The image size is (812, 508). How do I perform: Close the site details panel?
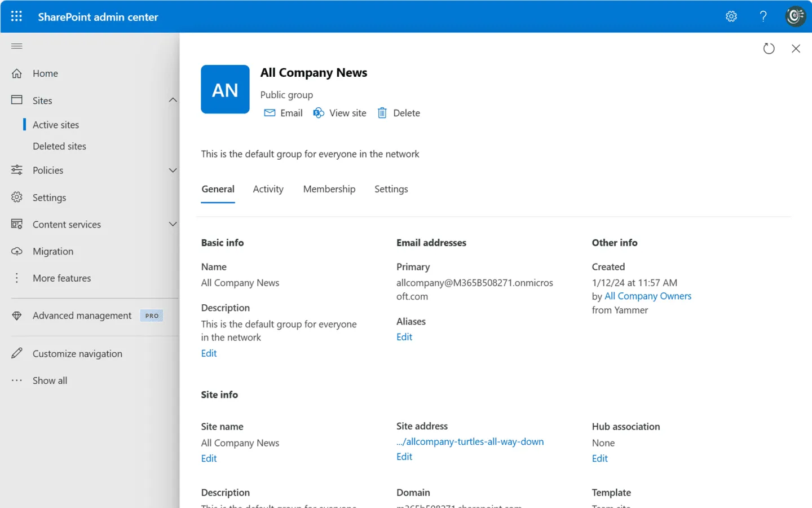click(796, 49)
